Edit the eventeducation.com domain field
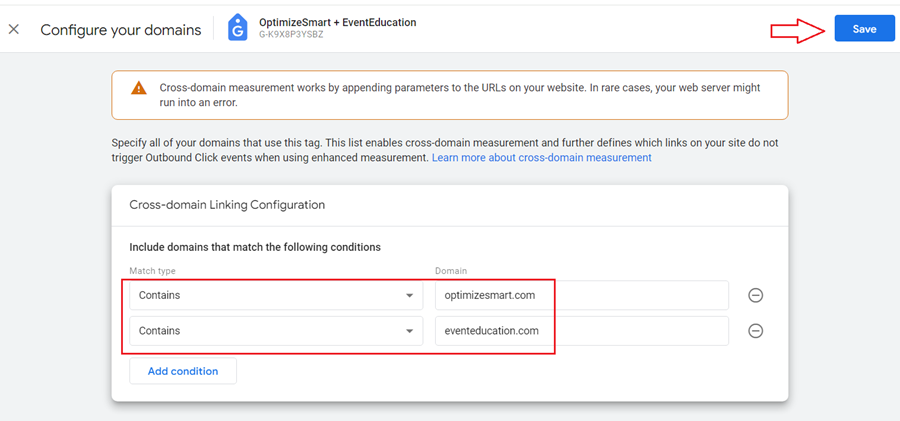This screenshot has height=421, width=900. (x=582, y=331)
